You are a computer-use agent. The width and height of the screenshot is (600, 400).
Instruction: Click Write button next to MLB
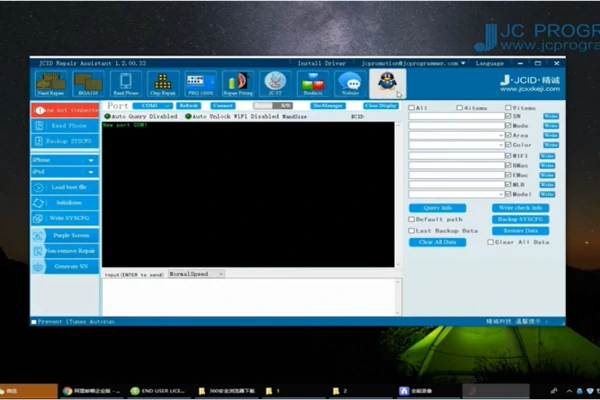coord(547,184)
